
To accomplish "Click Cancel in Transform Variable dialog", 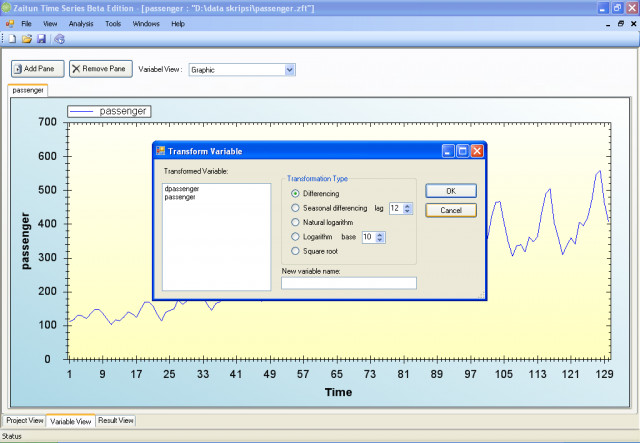I will (x=451, y=210).
